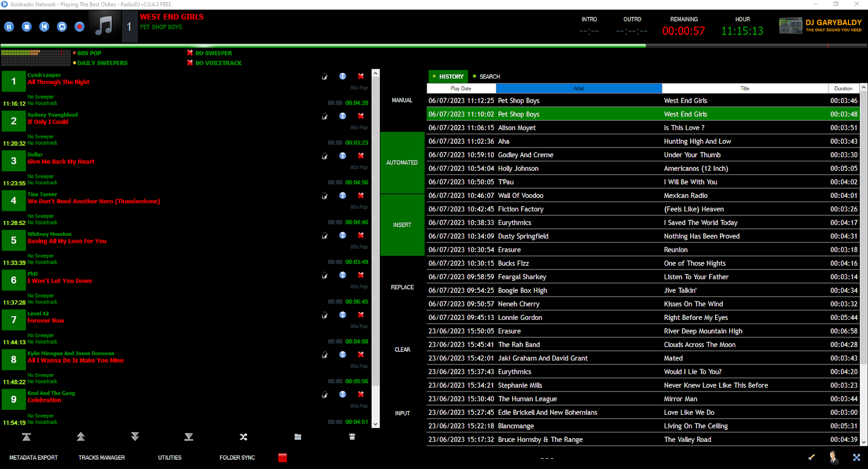Preview Give Me Back My Heart track
This screenshot has height=469, width=868.
point(324,156)
